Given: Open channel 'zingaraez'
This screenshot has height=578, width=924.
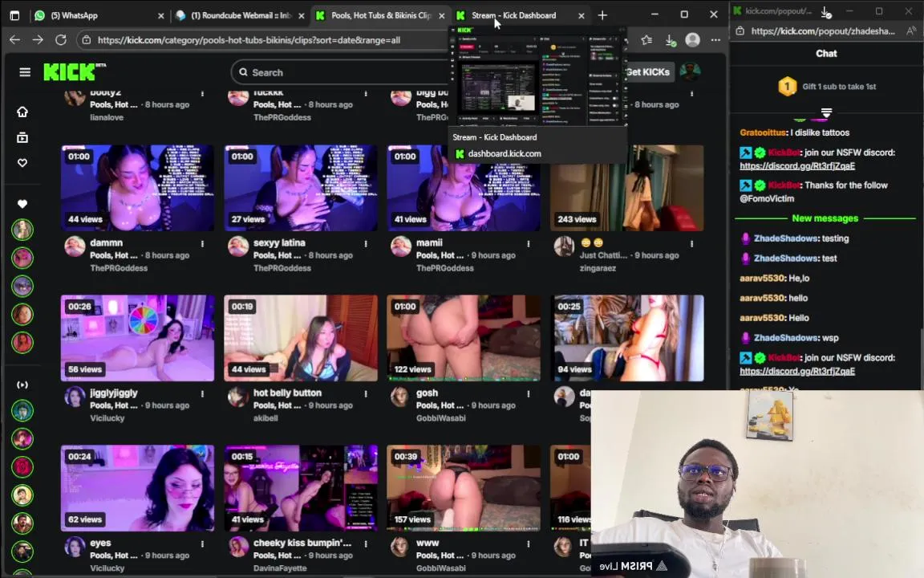Looking at the screenshot, I should click(x=598, y=268).
